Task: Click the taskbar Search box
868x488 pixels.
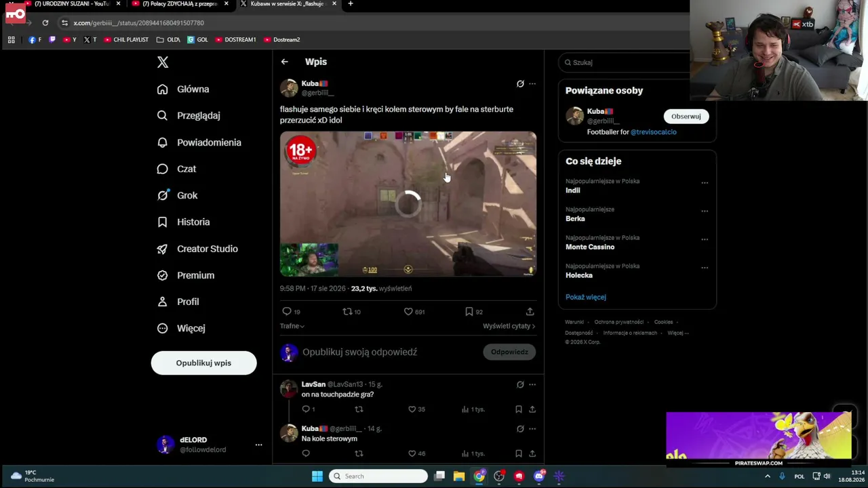Action: click(x=378, y=476)
